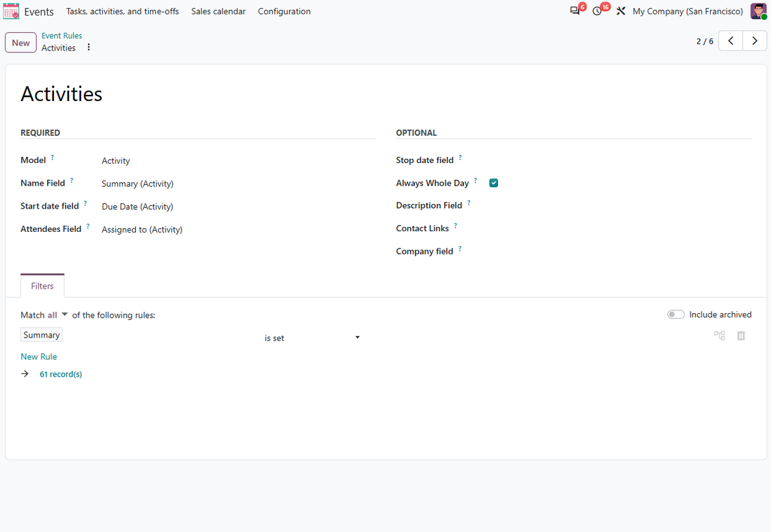The height and width of the screenshot is (532, 771).
Task: Open the Configuration menu
Action: point(285,12)
